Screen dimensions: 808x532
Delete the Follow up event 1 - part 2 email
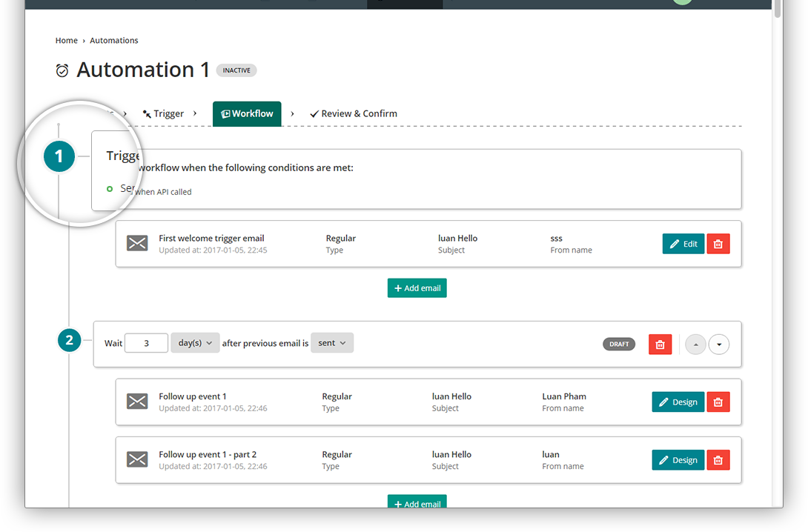[718, 460]
